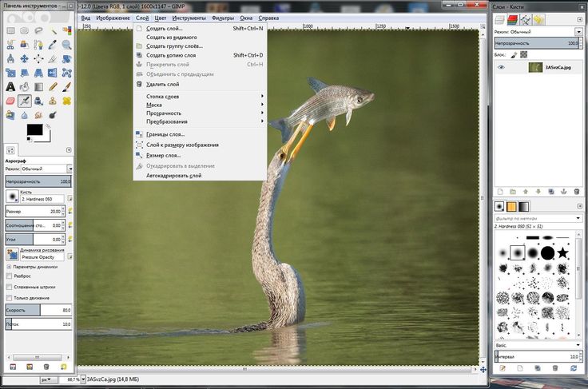Open the layer Режим mode dropdown
The image size is (588, 389).
click(578, 32)
